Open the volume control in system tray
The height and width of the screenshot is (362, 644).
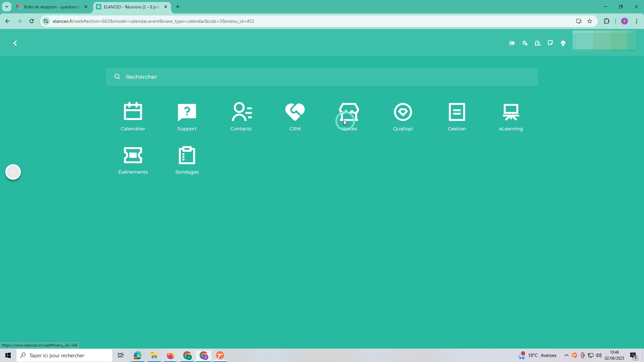[x=599, y=355]
